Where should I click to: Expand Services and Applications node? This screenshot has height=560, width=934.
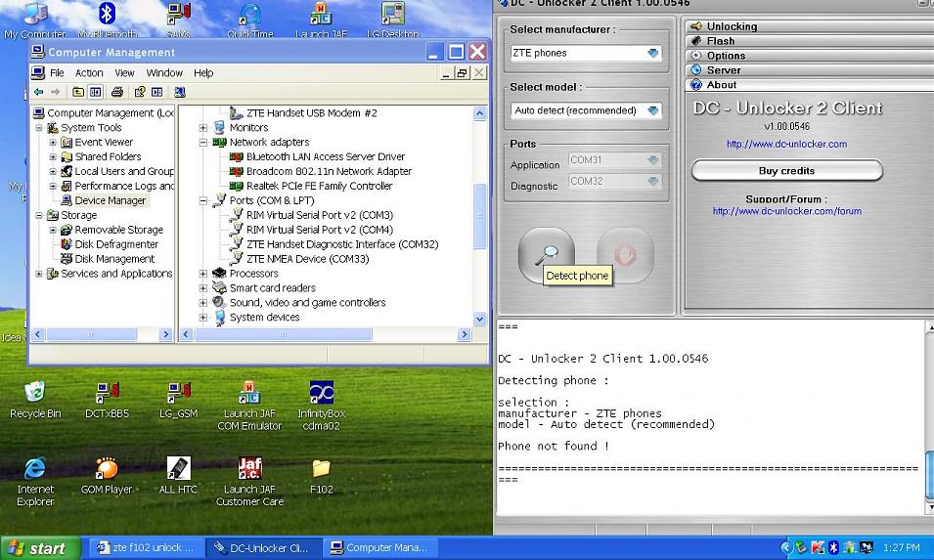coord(39,274)
